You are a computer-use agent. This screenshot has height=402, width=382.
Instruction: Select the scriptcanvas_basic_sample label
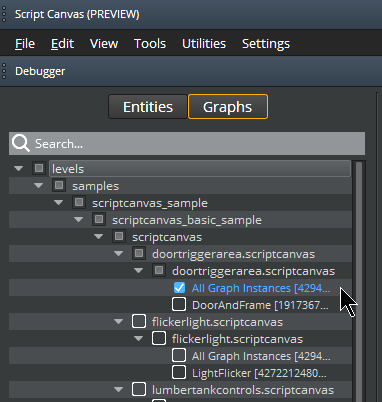pyautogui.click(x=187, y=220)
